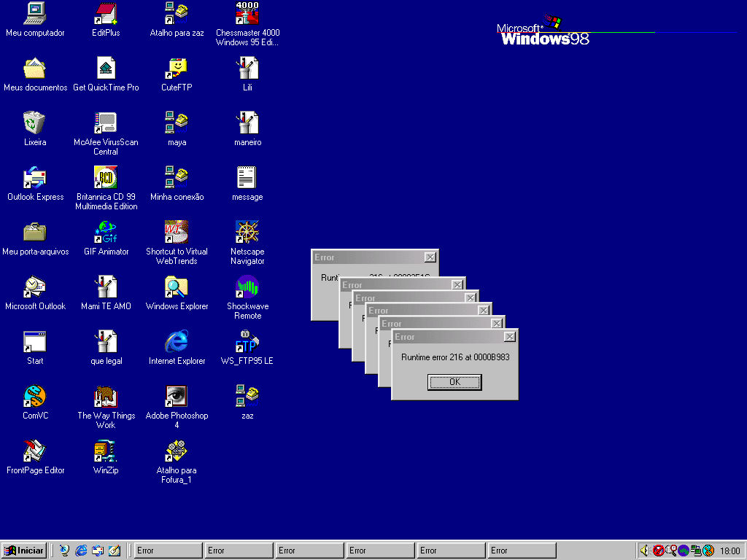Click the 18:00 taskbar clock

coord(729,551)
